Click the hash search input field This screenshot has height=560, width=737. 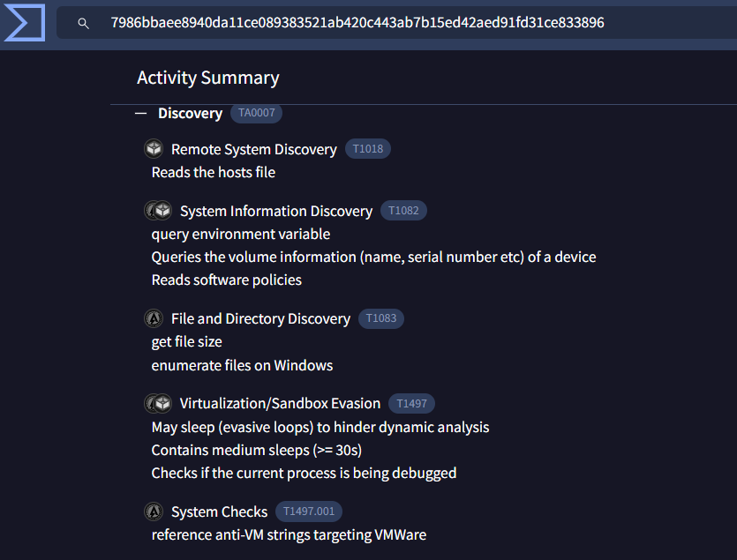click(x=396, y=23)
